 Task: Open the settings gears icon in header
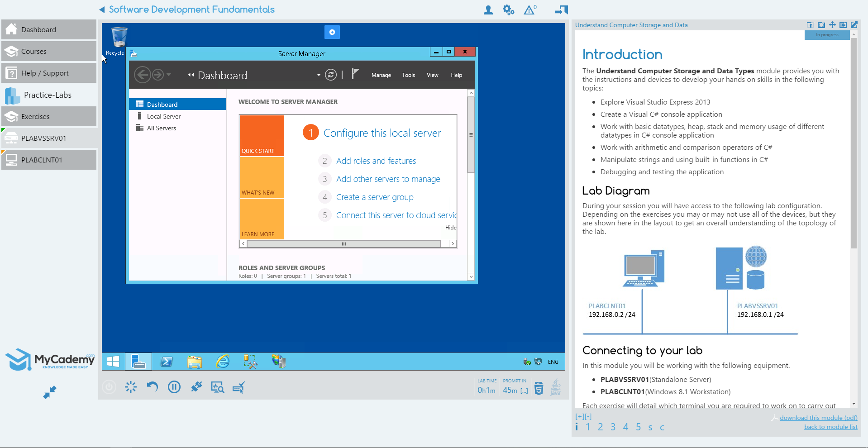(508, 10)
